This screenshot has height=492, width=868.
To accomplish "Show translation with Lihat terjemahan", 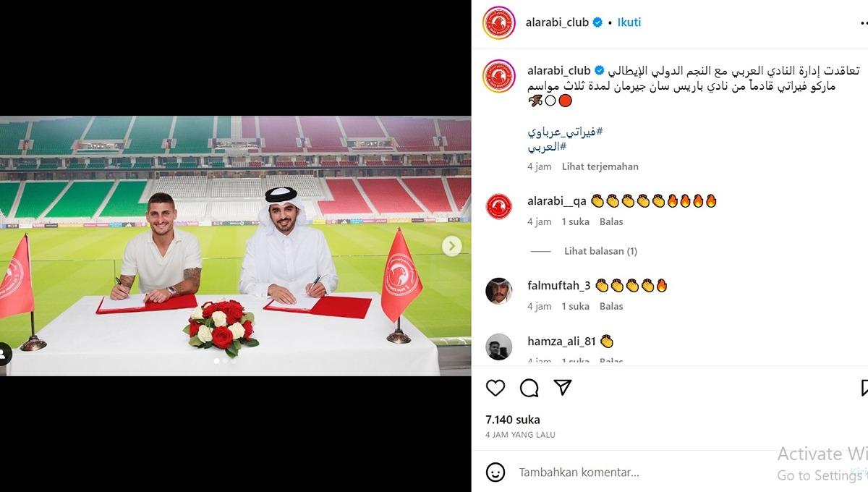I will click(600, 166).
